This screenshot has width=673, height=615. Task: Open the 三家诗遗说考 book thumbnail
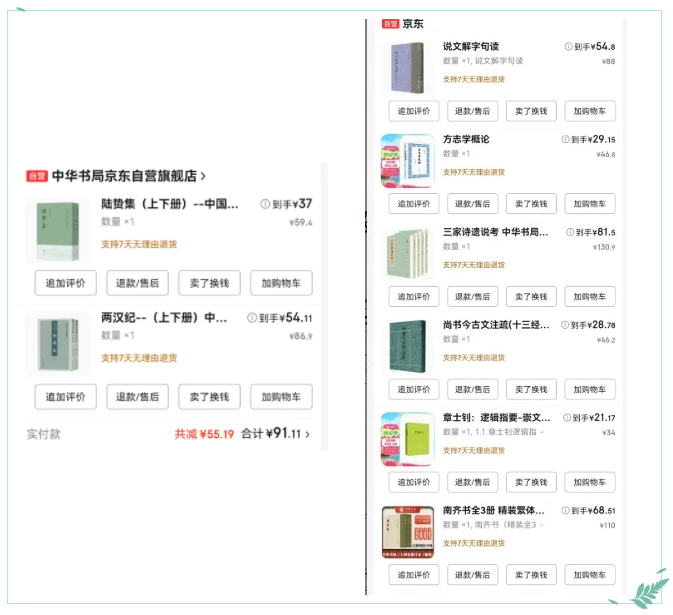[x=407, y=253]
